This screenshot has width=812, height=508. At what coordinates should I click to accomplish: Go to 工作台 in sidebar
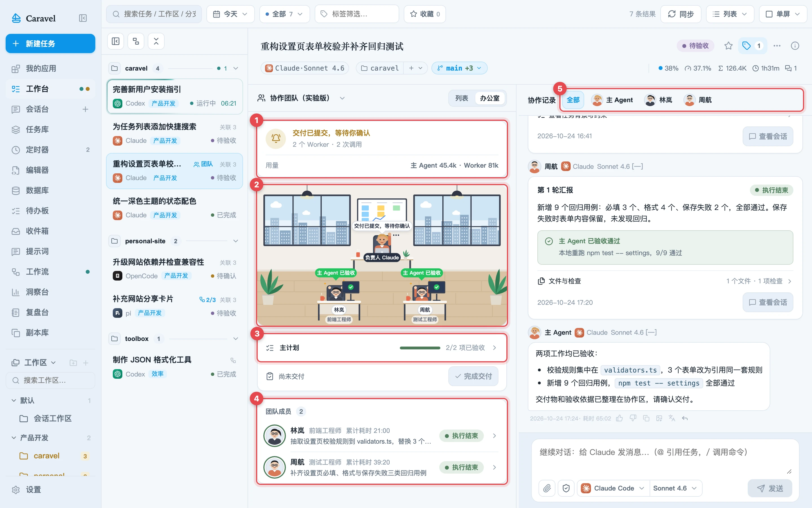pos(50,89)
